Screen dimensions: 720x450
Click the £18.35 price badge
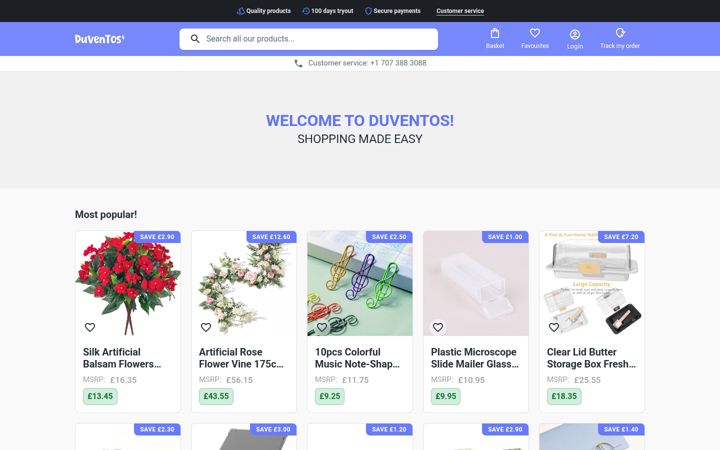[x=564, y=396]
